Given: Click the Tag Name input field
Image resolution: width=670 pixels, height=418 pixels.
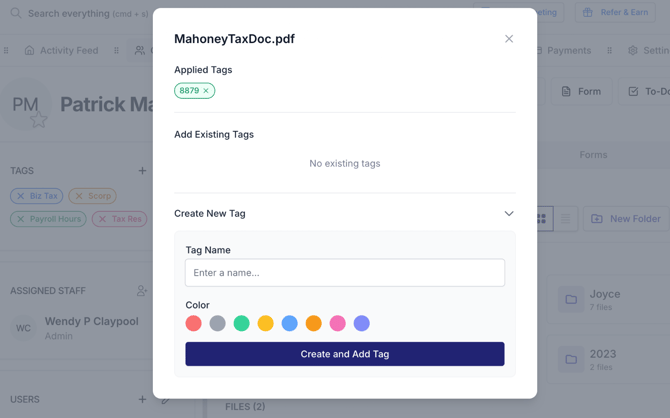Looking at the screenshot, I should 345,273.
